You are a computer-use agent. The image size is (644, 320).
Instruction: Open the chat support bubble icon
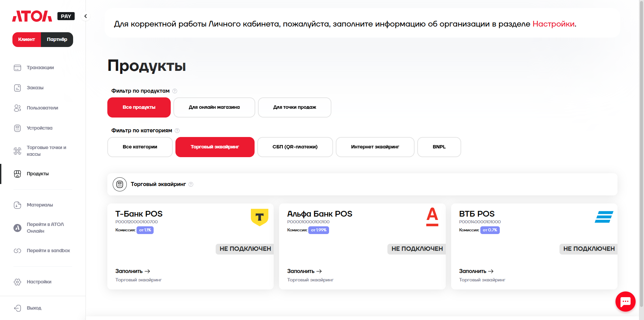coord(625,302)
